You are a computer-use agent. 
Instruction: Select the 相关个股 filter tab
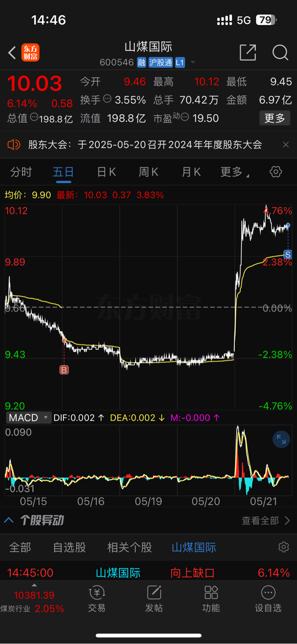click(x=130, y=547)
